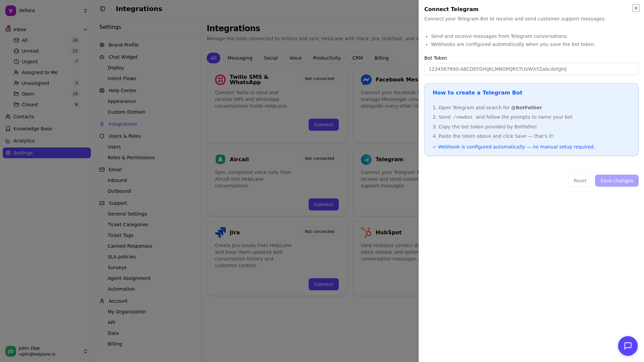Click the Help Center lifebuoy icon
644x362 pixels.
[x=102, y=90]
